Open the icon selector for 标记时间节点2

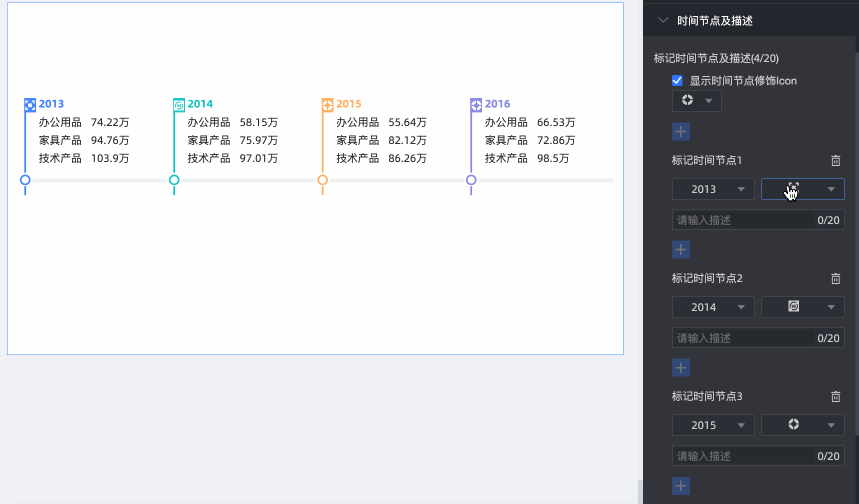point(803,307)
